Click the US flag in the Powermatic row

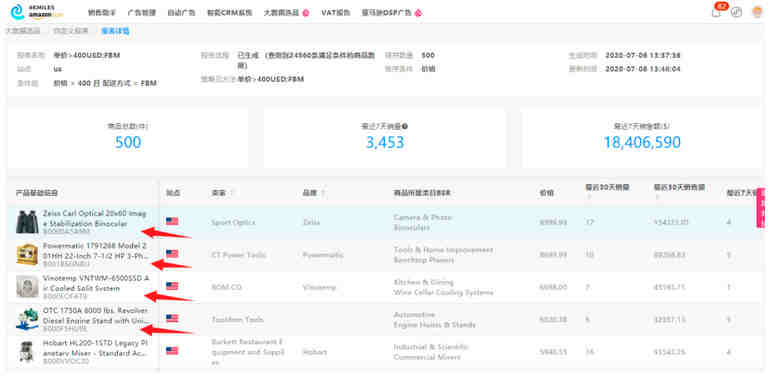[172, 254]
